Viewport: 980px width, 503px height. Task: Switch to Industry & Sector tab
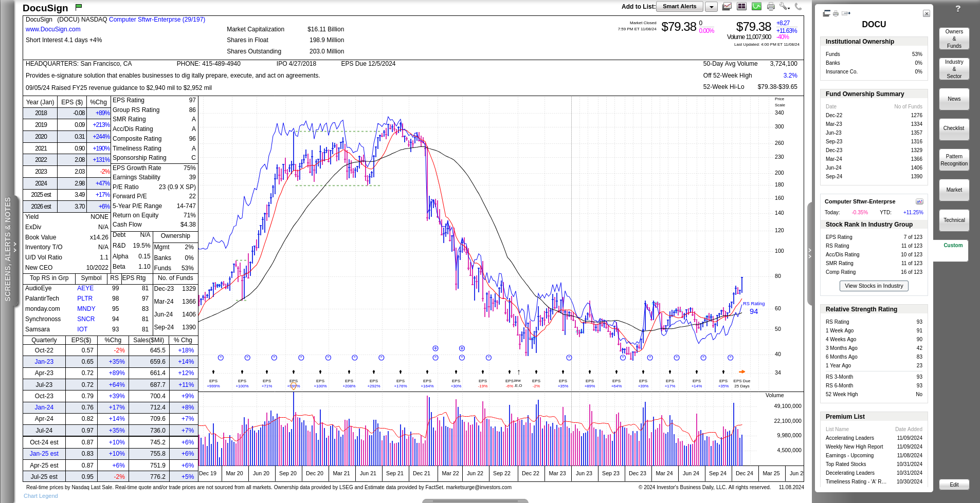click(x=954, y=69)
